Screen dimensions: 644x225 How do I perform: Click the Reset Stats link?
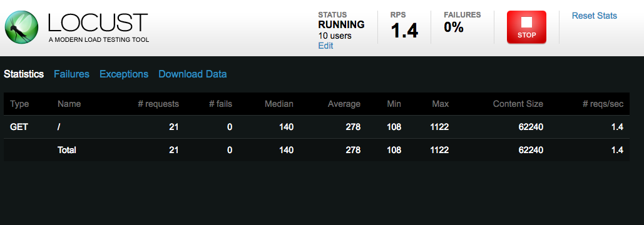595,16
